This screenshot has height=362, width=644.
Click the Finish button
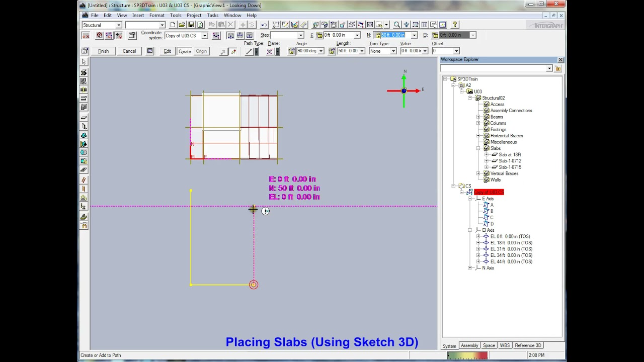coord(103,51)
